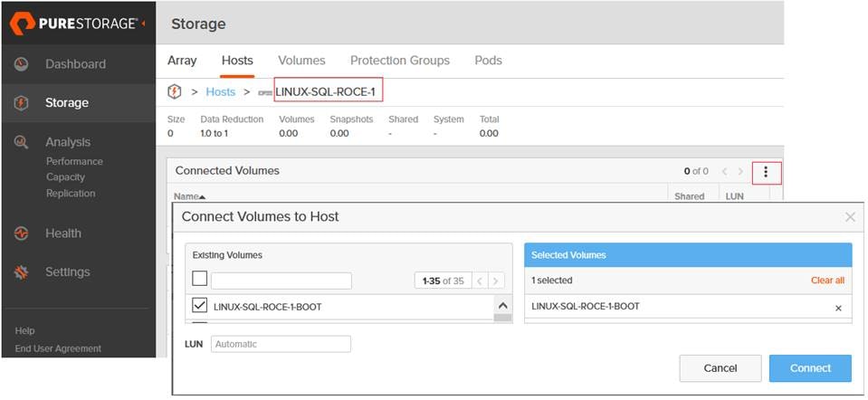Close the Connect Volumes to Host dialog
The height and width of the screenshot is (400, 868).
(x=850, y=217)
